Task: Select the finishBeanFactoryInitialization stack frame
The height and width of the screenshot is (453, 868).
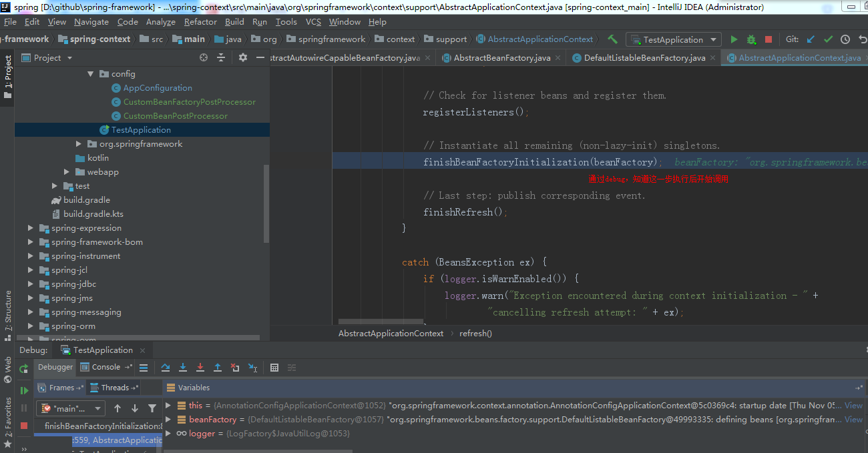Action: click(x=98, y=426)
